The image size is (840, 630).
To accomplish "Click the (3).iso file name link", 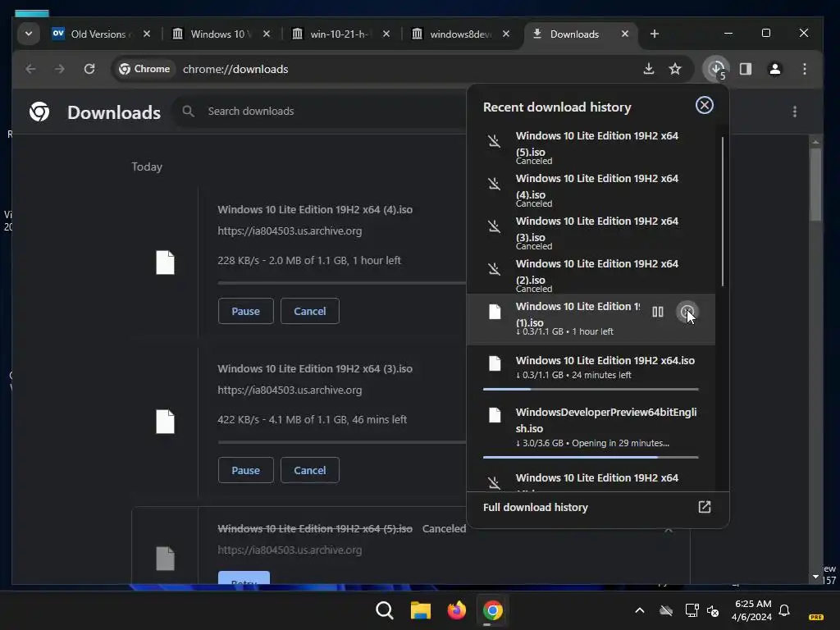I will 315,368.
